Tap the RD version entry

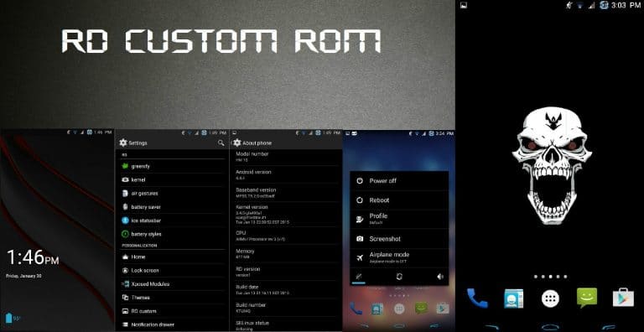[287, 272]
